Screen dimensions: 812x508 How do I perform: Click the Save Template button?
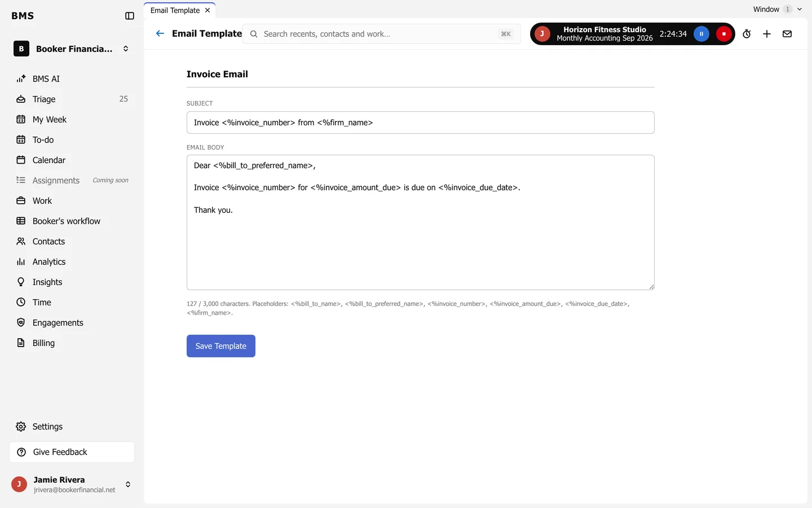[x=221, y=346]
